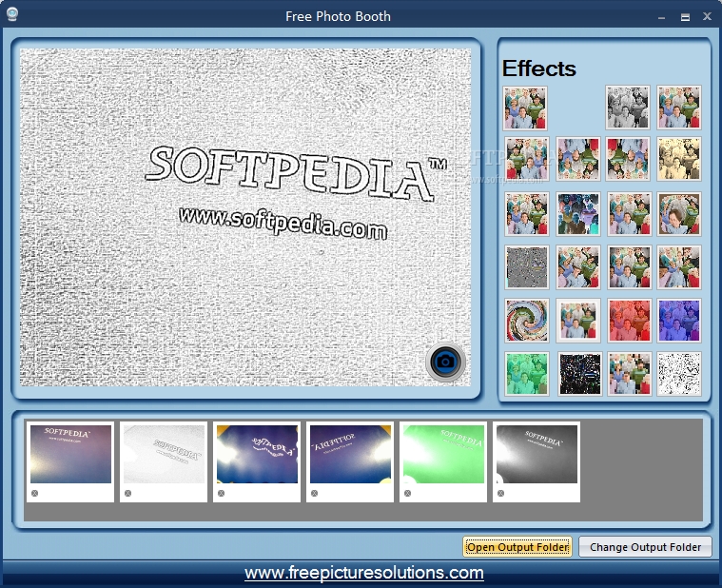Open the wavy blue captured photo
Image resolution: width=722 pixels, height=588 pixels.
tap(257, 454)
